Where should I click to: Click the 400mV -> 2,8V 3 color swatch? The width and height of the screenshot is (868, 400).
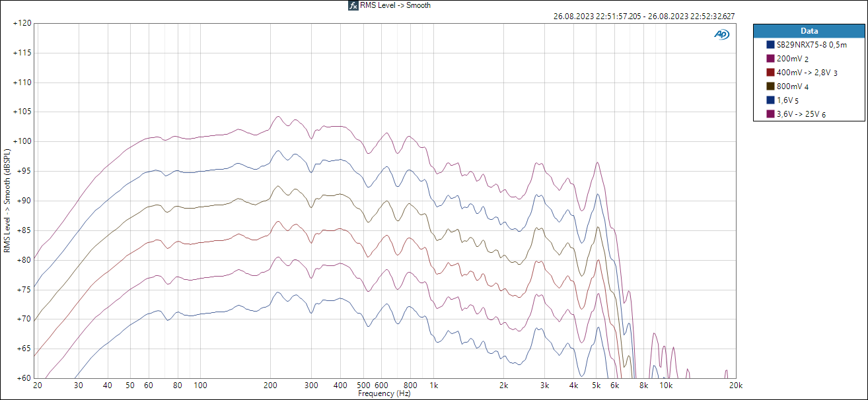(x=770, y=73)
